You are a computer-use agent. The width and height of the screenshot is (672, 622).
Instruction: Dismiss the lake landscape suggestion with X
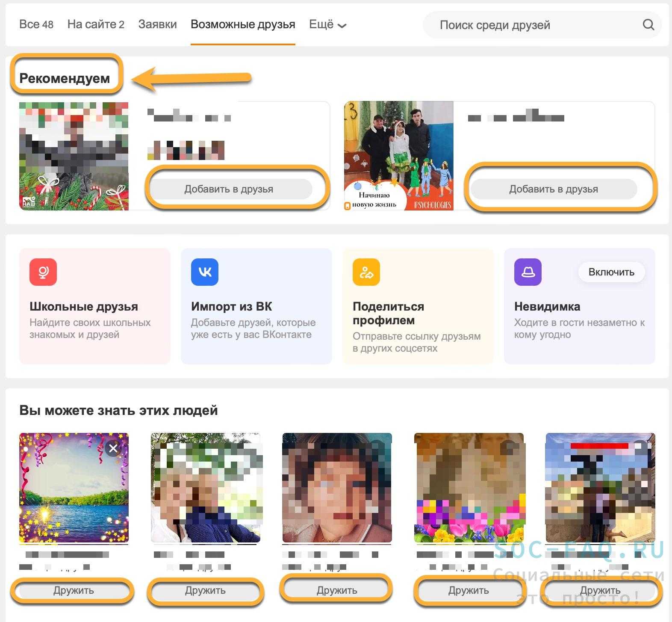pyautogui.click(x=113, y=448)
